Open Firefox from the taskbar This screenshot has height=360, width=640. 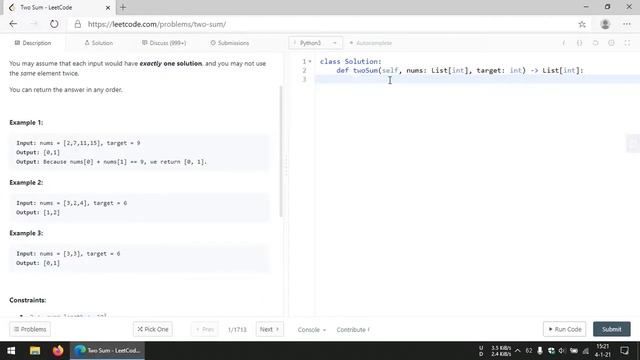click(58, 351)
